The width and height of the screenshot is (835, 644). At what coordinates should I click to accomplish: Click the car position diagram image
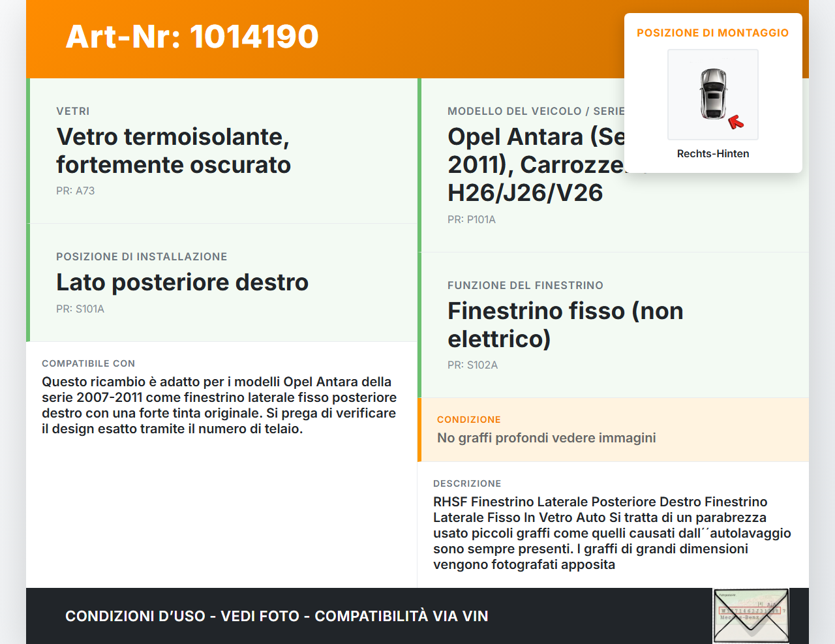click(x=713, y=95)
